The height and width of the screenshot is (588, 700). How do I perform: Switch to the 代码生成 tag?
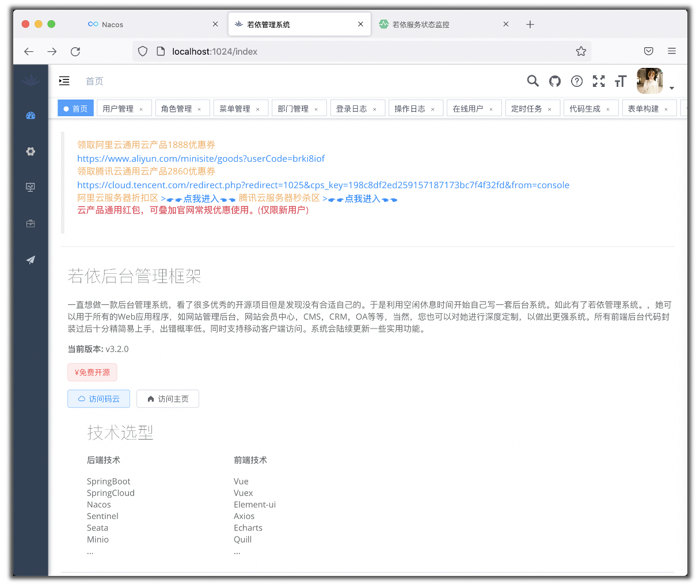[585, 108]
